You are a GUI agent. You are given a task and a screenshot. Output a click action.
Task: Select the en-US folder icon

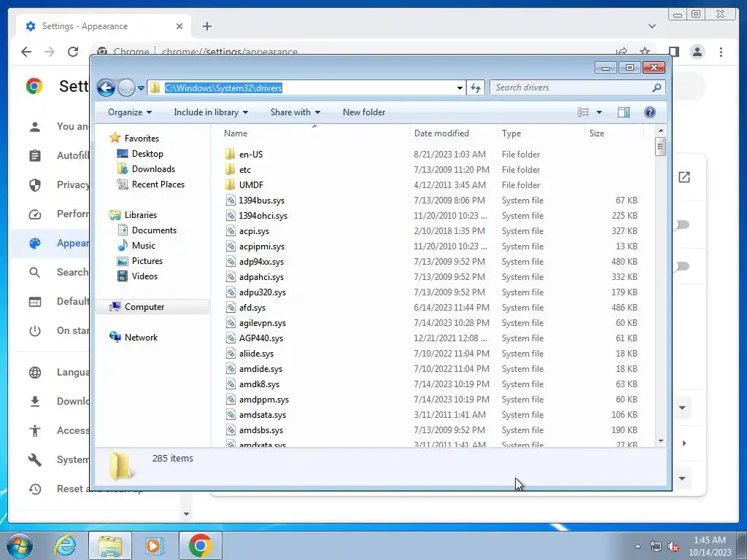[230, 155]
